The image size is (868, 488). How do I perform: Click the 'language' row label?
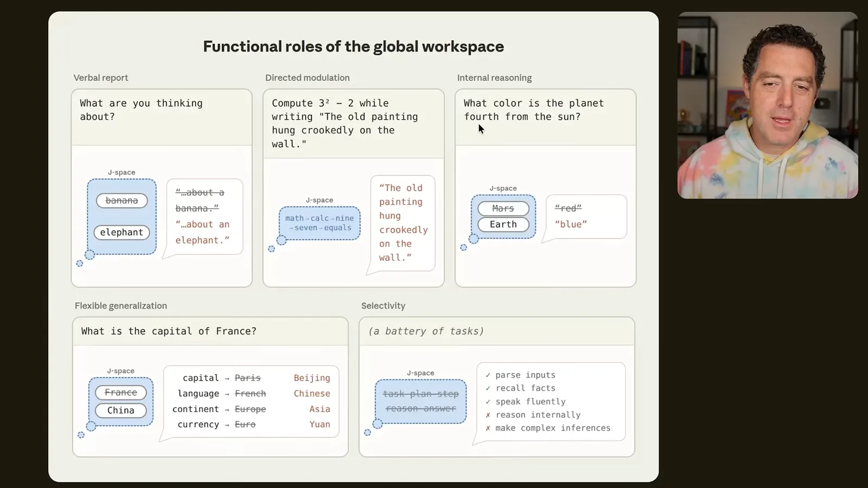[x=199, y=394]
